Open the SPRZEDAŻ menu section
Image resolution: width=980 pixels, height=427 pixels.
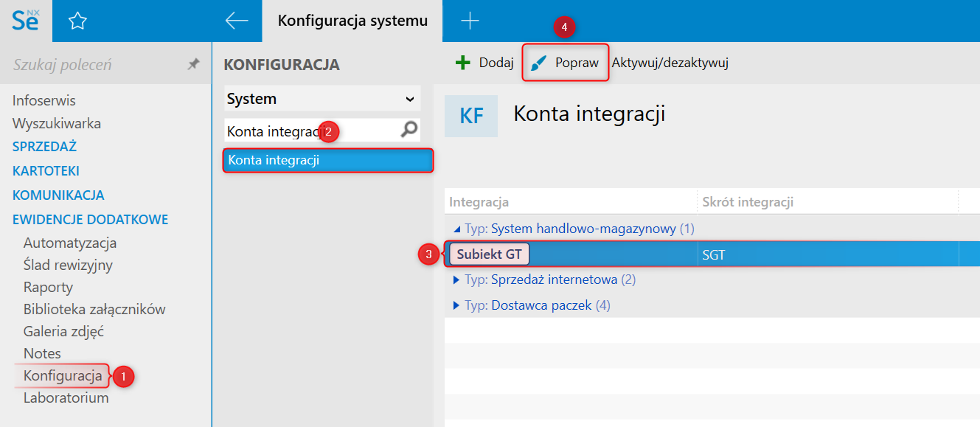click(x=45, y=147)
